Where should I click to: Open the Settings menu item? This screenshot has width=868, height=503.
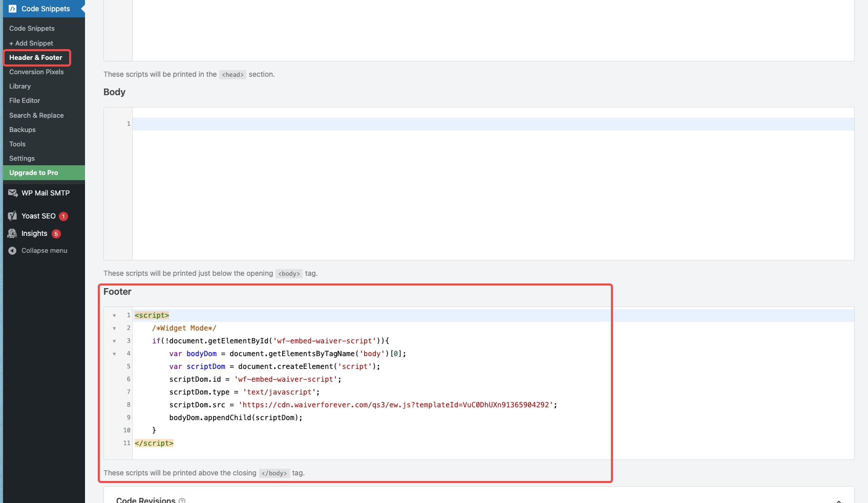coord(22,159)
